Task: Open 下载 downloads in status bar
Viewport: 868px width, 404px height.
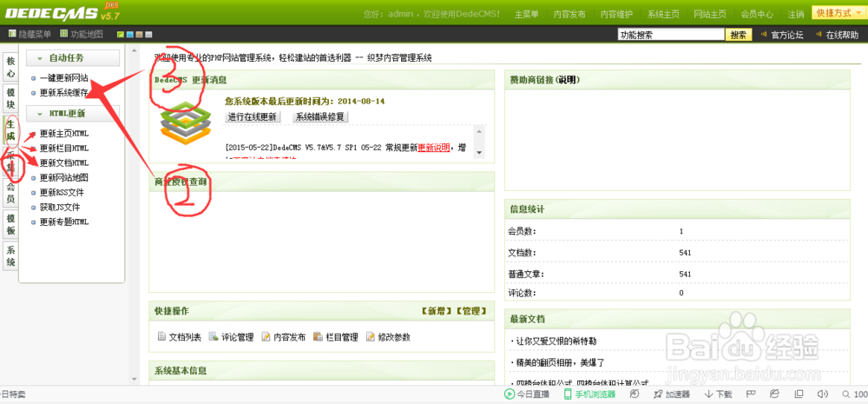Action: point(718,394)
